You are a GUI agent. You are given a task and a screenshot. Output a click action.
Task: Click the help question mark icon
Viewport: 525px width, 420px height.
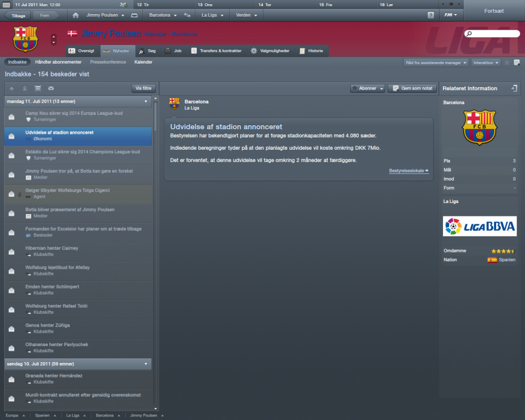click(x=431, y=15)
